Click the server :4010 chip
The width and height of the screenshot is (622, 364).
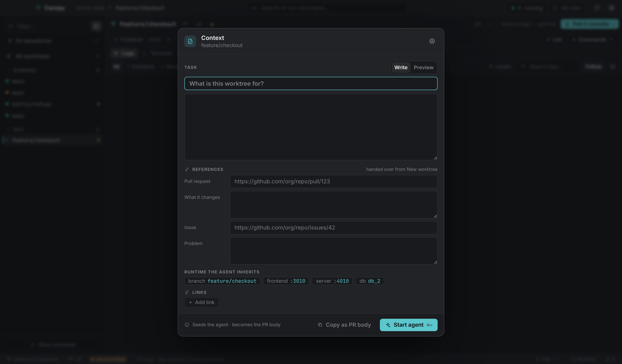(x=332, y=281)
